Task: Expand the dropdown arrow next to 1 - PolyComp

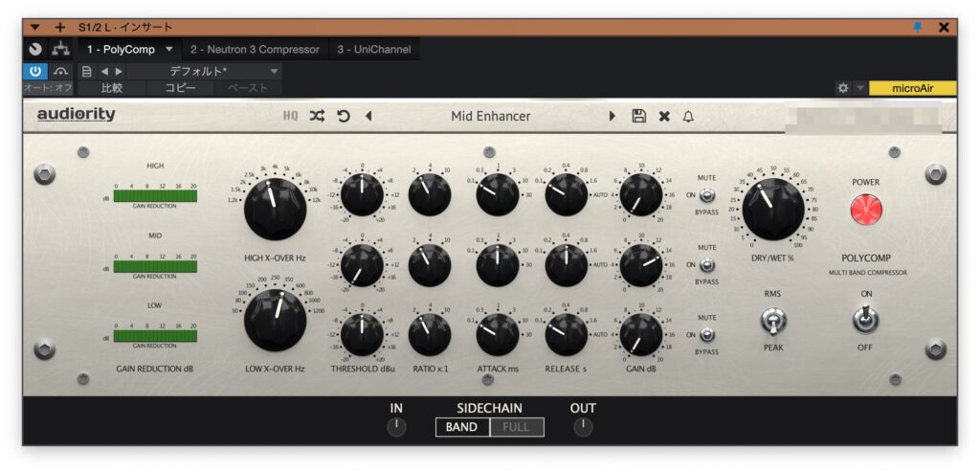Action: coord(169,49)
